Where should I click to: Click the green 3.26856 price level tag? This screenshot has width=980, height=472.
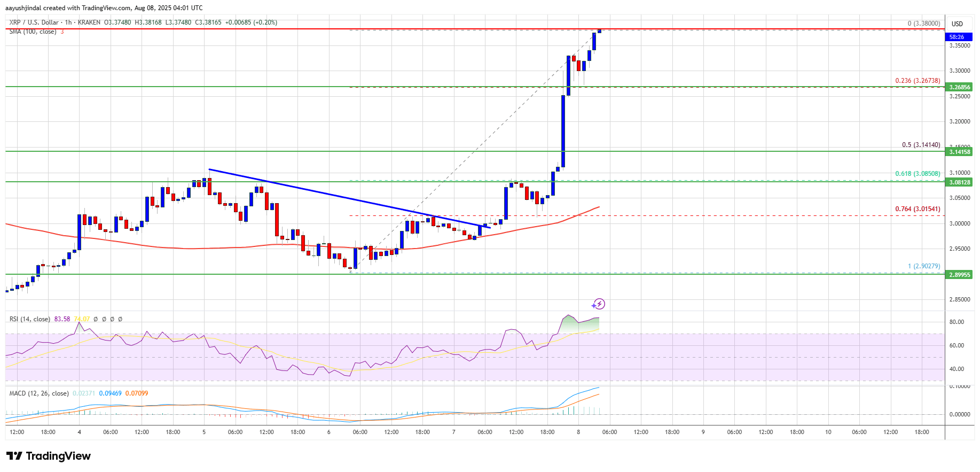point(959,87)
